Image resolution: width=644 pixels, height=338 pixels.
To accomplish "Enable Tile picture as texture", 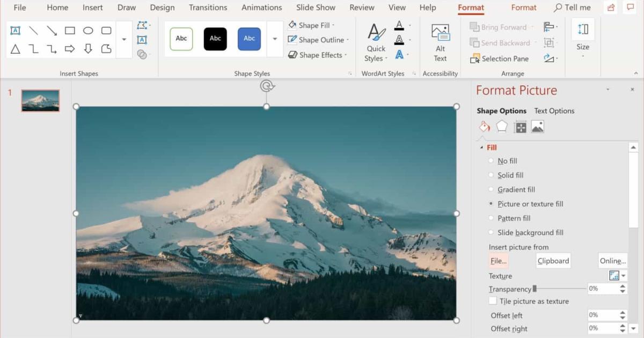I will coord(493,301).
